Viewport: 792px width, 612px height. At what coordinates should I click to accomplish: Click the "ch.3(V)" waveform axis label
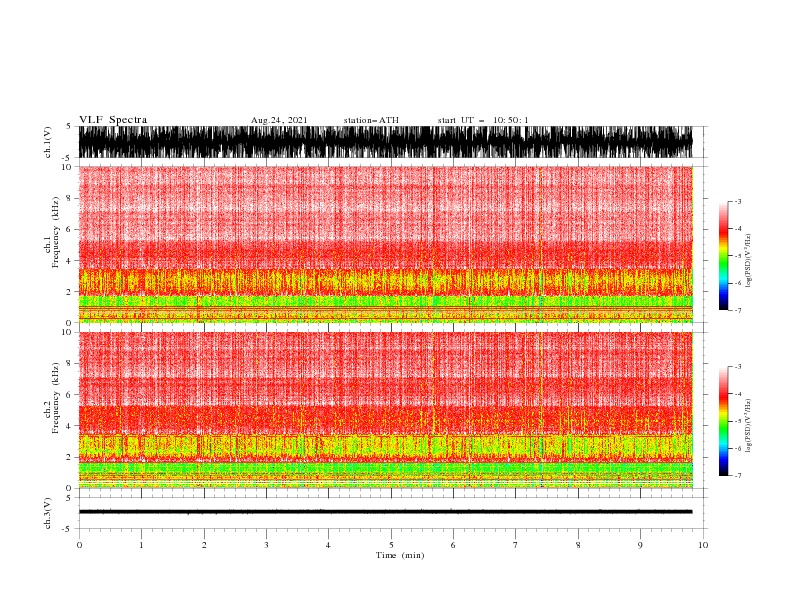click(48, 513)
